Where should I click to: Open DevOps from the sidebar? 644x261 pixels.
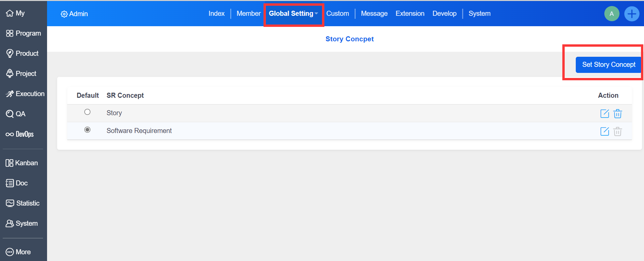pos(20,134)
